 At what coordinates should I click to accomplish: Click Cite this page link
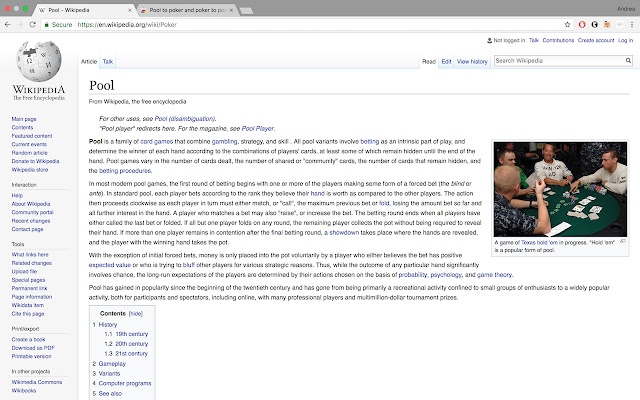click(28, 314)
